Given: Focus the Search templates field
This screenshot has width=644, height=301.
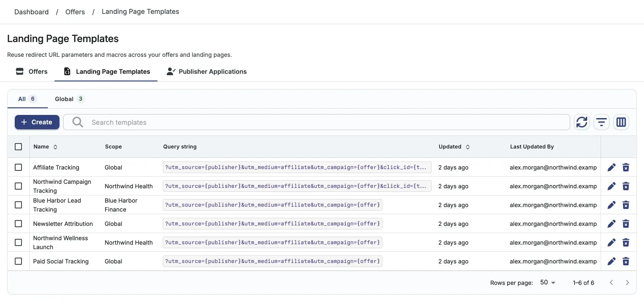Looking at the screenshot, I should tap(317, 122).
